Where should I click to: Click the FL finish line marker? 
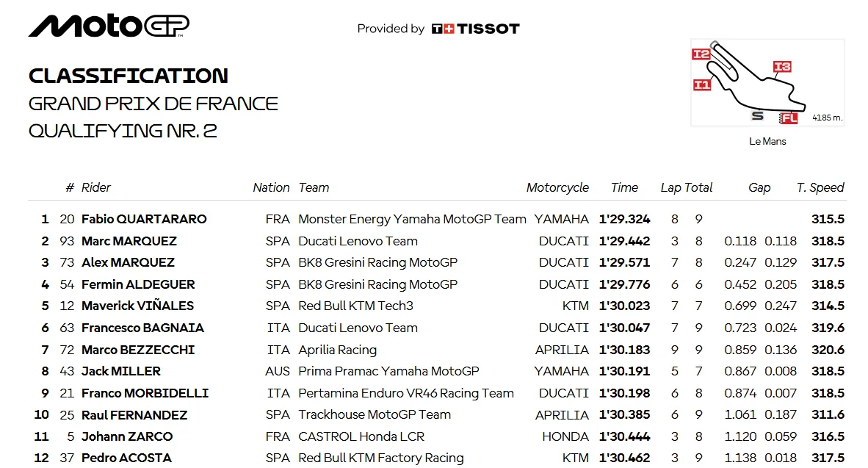(788, 118)
